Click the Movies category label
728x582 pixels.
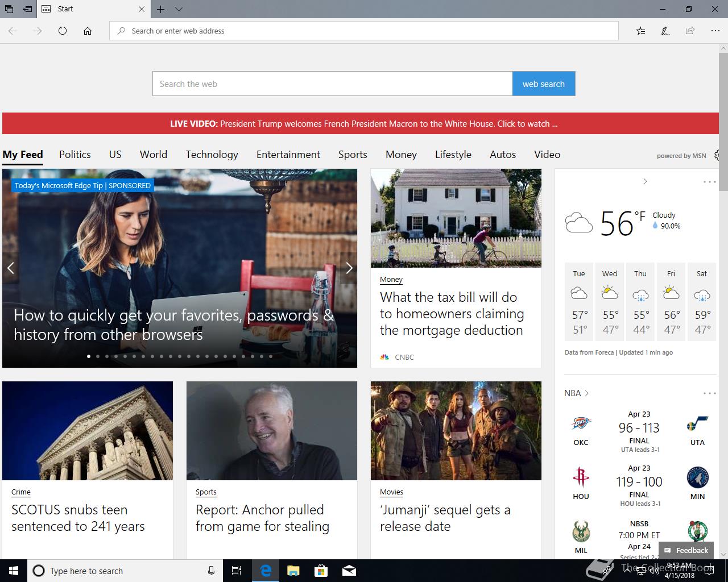(x=391, y=492)
